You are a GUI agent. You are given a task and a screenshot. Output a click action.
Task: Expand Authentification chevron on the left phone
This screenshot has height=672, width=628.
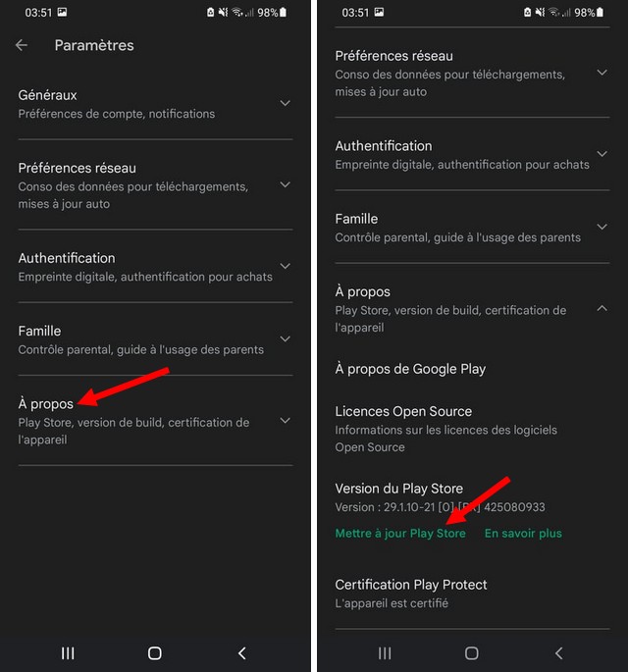[x=285, y=266]
